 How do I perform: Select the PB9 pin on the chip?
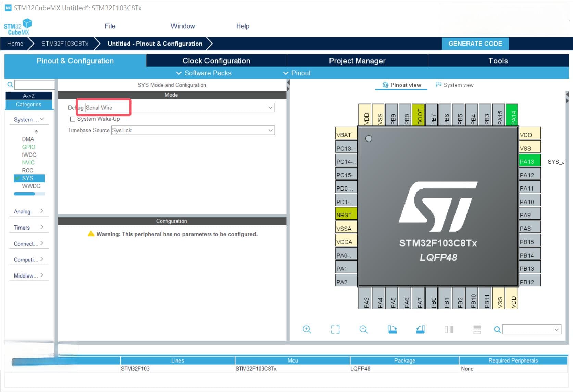click(x=391, y=114)
